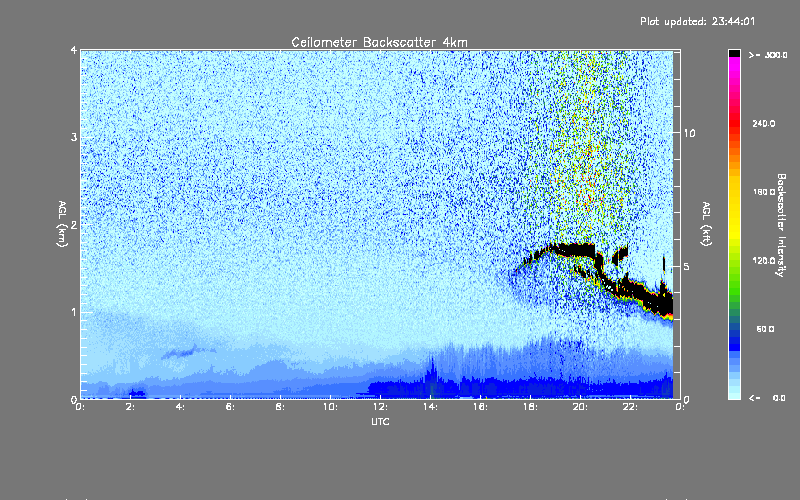Click the '4:' UTC tick label
The height and width of the screenshot is (500, 800).
181,407
